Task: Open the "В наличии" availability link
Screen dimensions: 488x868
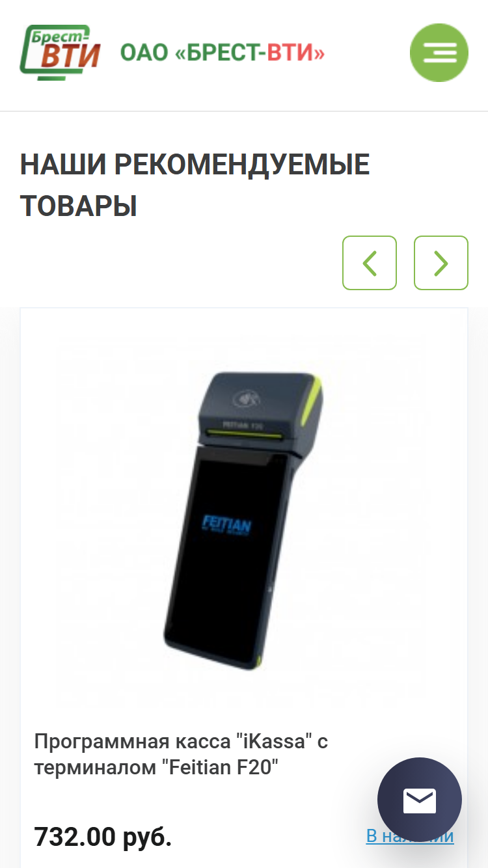Action: tap(410, 836)
